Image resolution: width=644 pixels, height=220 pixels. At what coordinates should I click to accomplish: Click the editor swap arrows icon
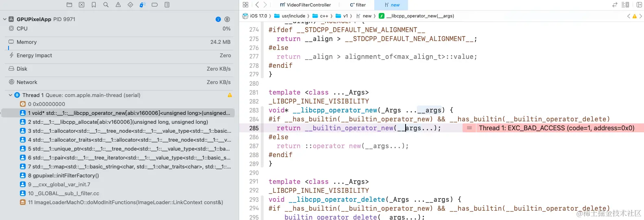615,5
